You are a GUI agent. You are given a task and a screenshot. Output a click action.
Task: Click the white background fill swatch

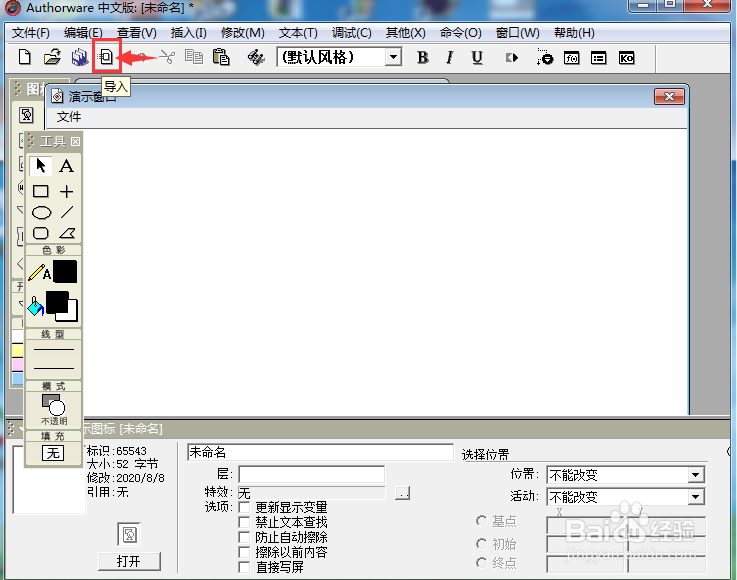coord(72,315)
